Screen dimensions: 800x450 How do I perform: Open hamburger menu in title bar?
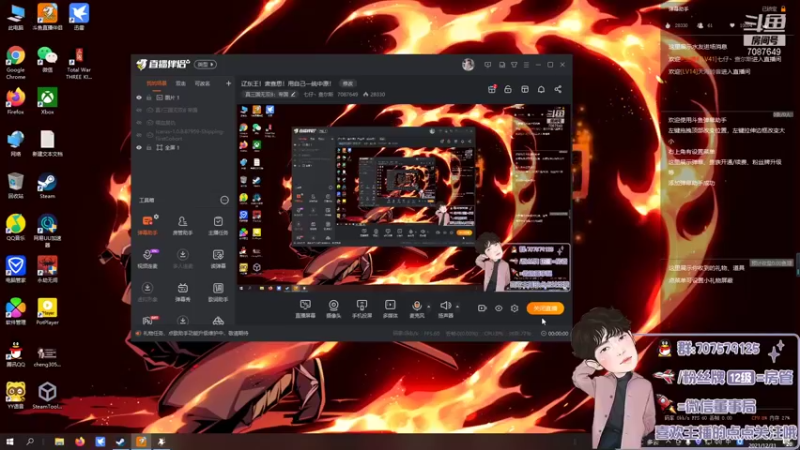[x=527, y=65]
